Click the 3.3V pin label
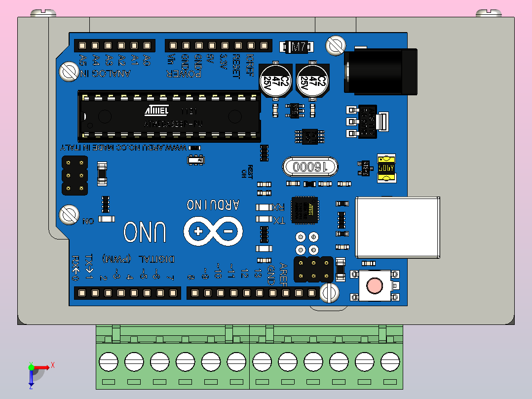This screenshot has width=532, height=399. click(223, 61)
